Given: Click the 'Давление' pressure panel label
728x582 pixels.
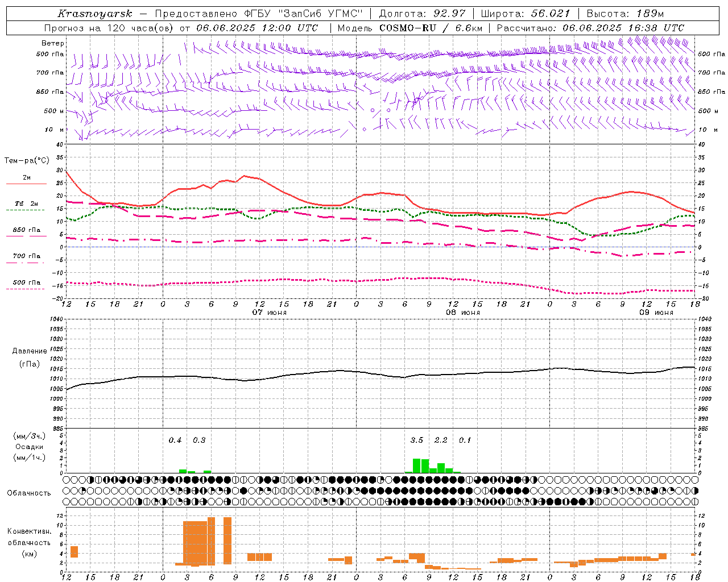Looking at the screenshot, I should point(30,351).
